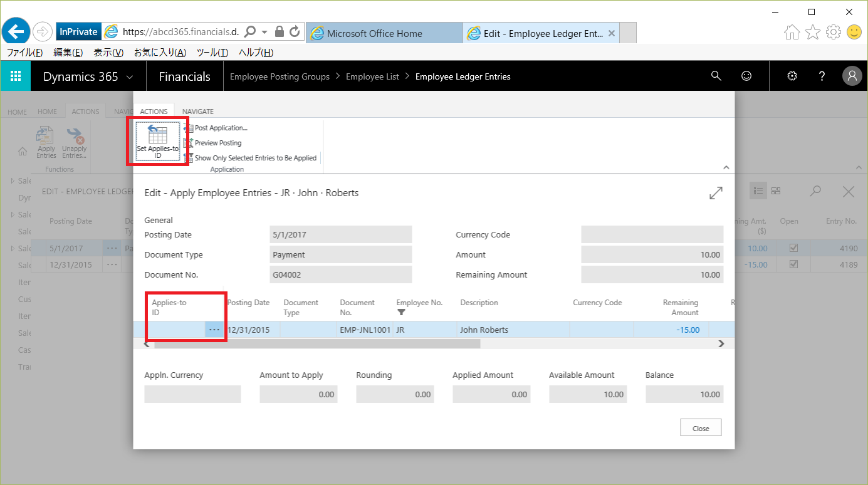Image resolution: width=868 pixels, height=485 pixels.
Task: Click the Available Amount field
Action: pyautogui.click(x=588, y=394)
